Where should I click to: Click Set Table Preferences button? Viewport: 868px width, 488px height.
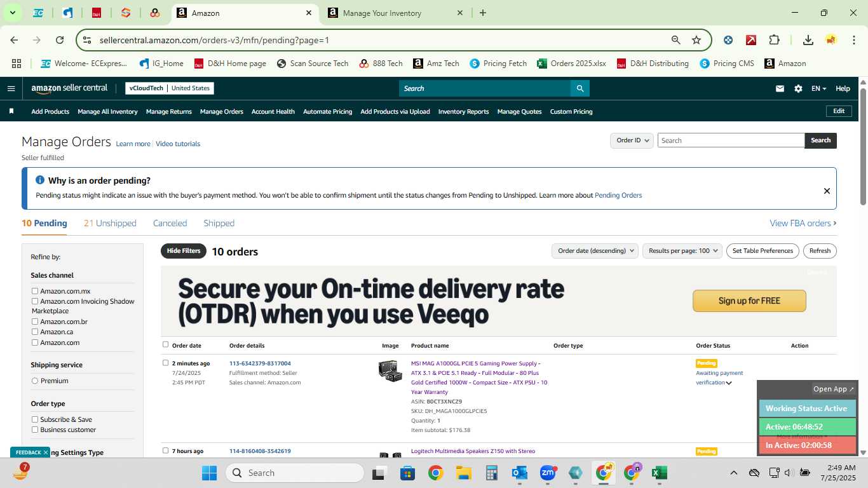coord(763,251)
